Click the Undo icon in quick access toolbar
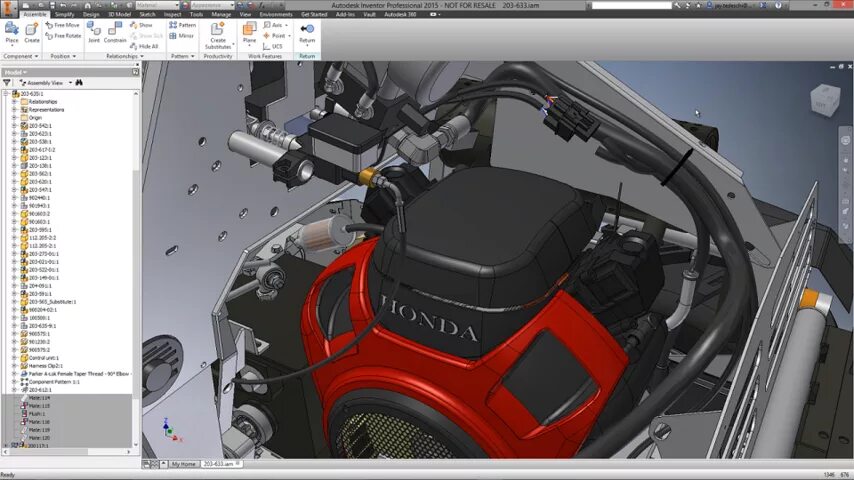 [x=63, y=5]
